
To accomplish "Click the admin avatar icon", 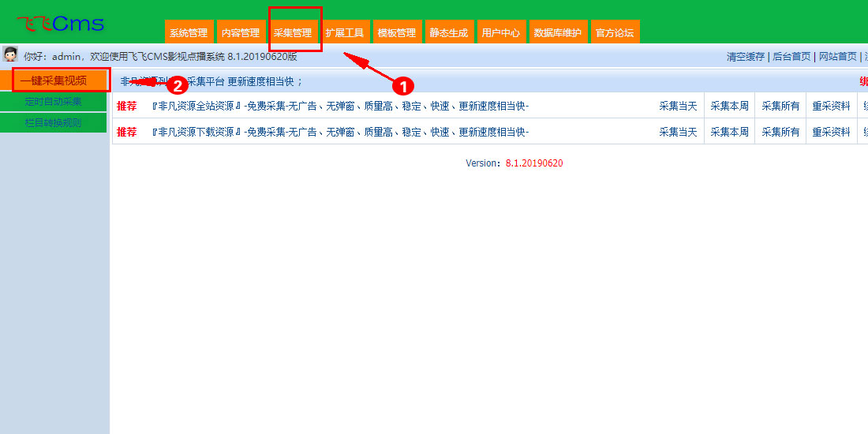I will (x=11, y=54).
